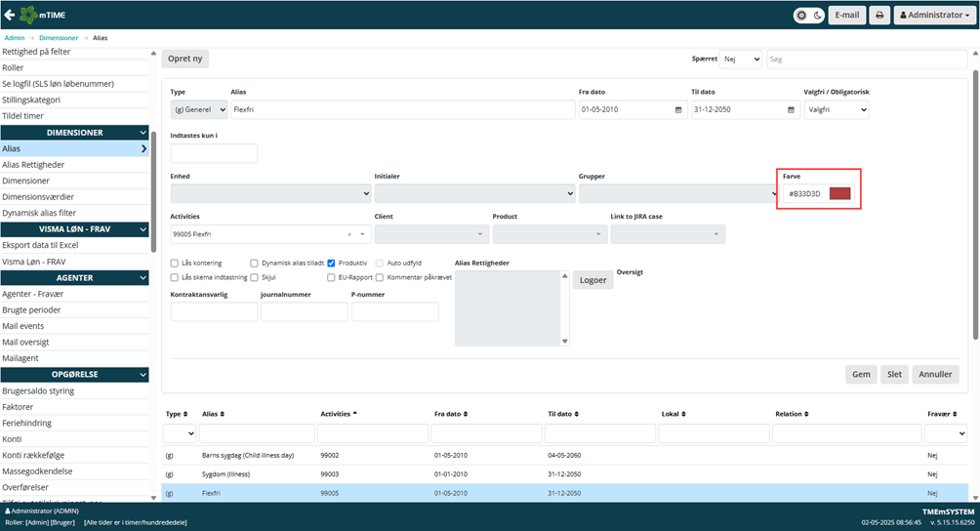This screenshot has width=980, height=531.
Task: Click the Gem button
Action: [x=860, y=374]
